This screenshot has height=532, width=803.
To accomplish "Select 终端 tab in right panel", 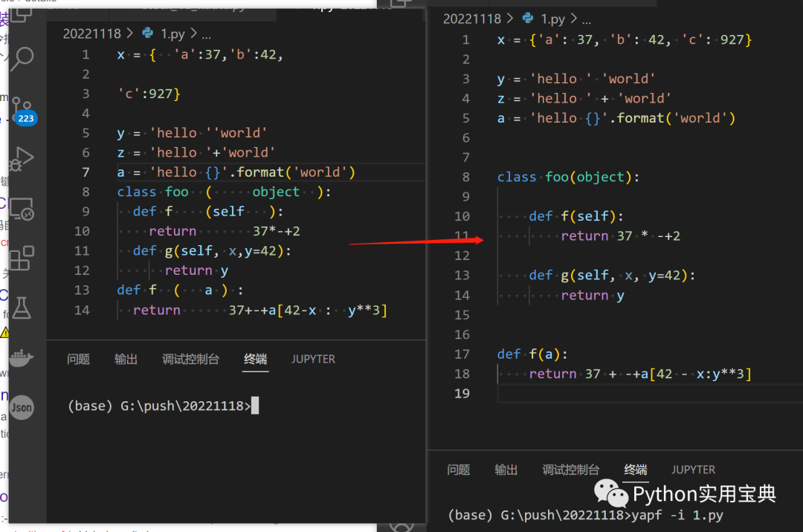I will pyautogui.click(x=636, y=470).
